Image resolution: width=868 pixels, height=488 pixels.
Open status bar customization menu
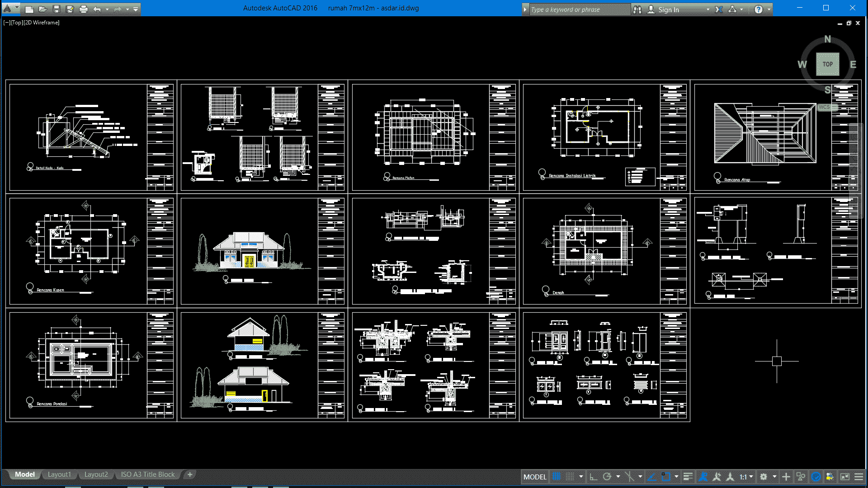pyautogui.click(x=859, y=477)
